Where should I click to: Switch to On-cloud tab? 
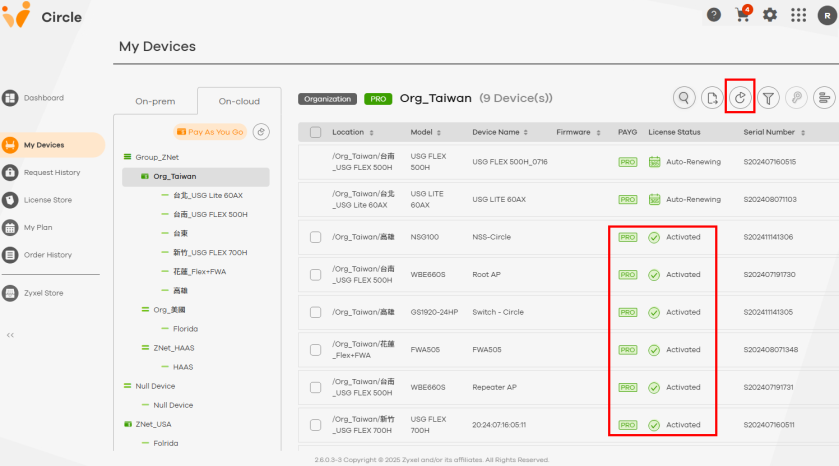click(239, 101)
